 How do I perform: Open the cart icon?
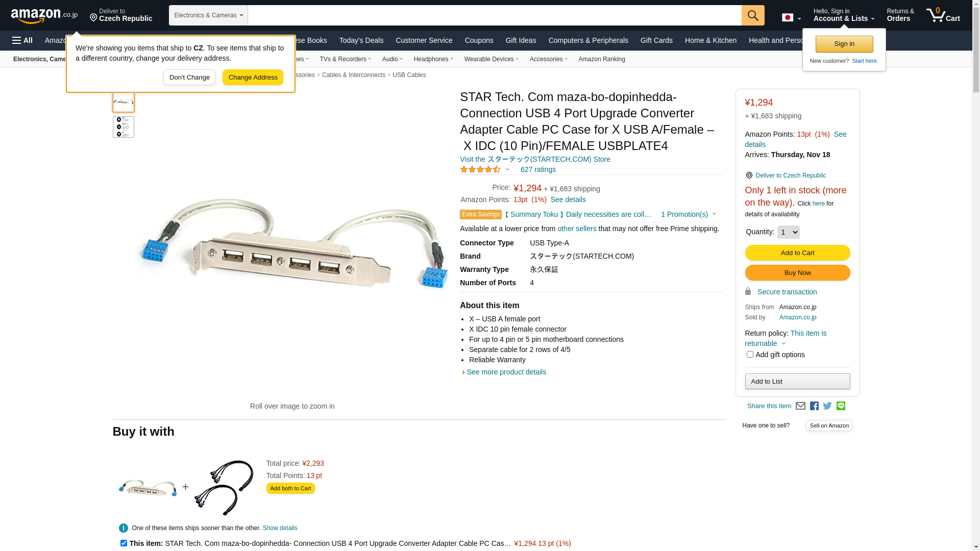pos(943,15)
